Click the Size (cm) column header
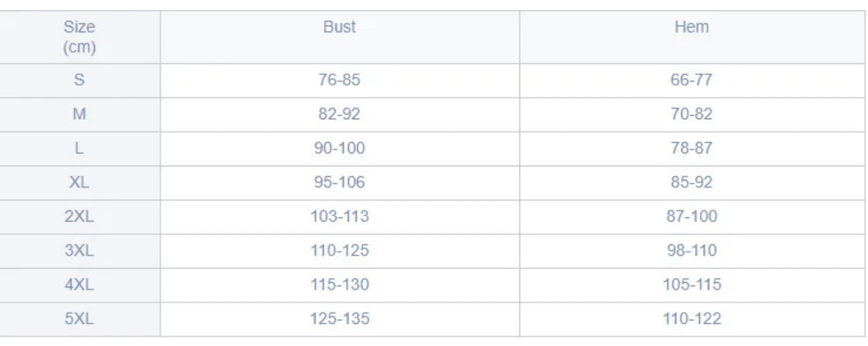This screenshot has width=868, height=346. [x=79, y=37]
